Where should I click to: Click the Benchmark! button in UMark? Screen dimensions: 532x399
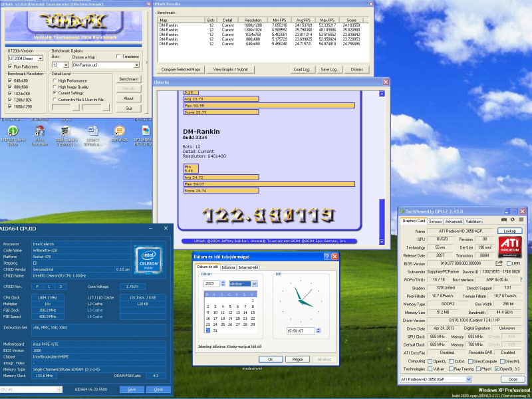[129, 79]
